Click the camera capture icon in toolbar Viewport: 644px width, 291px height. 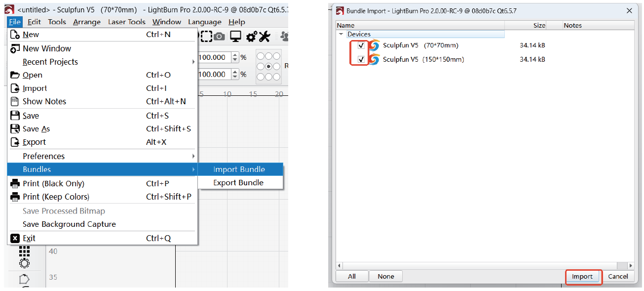(x=220, y=36)
